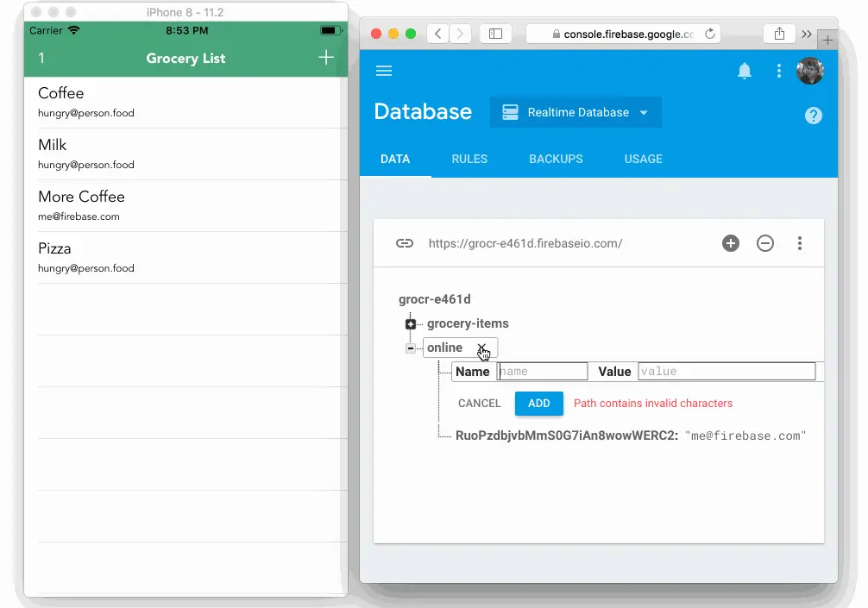868x608 pixels.
Task: Tap the Coffee row in Grocery List
Action: click(186, 103)
